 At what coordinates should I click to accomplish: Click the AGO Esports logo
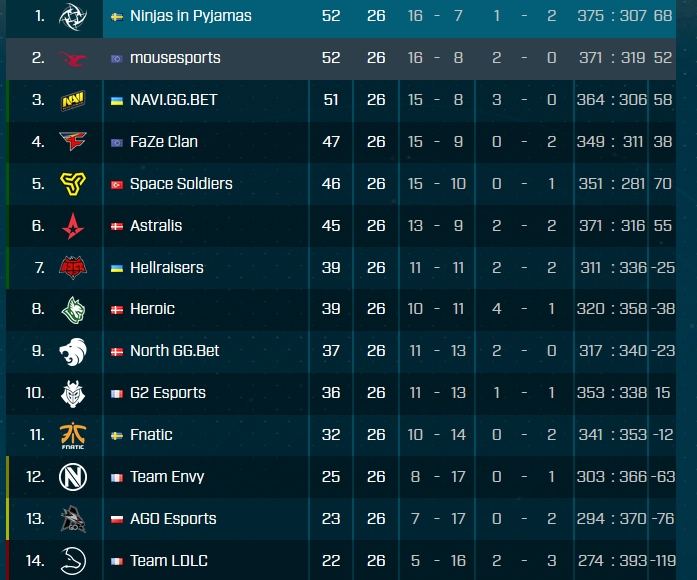(x=73, y=519)
